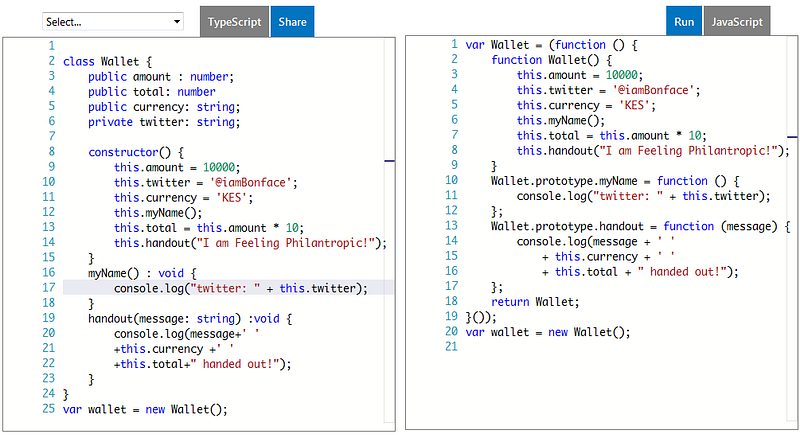800x435 pixels.
Task: Click line number 9 in TypeScript editor
Action: coord(51,167)
